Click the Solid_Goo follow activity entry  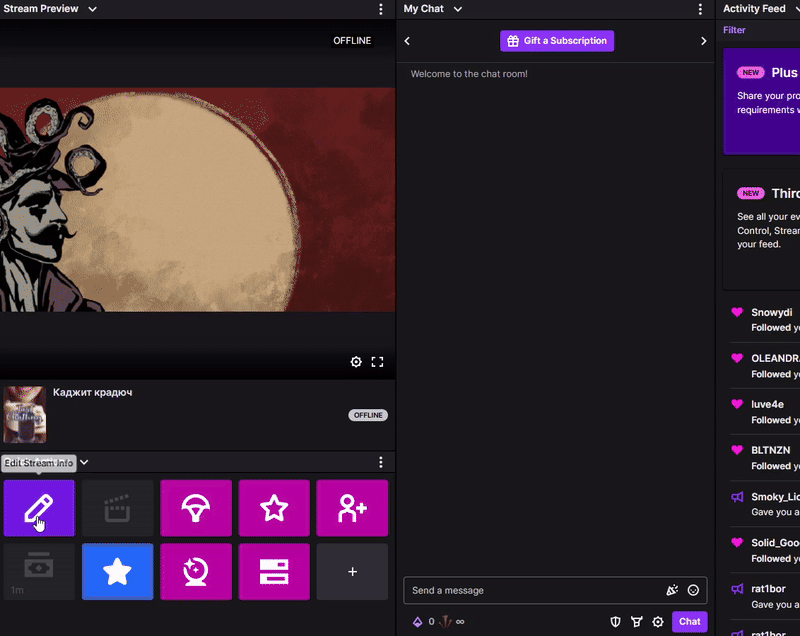(x=765, y=550)
